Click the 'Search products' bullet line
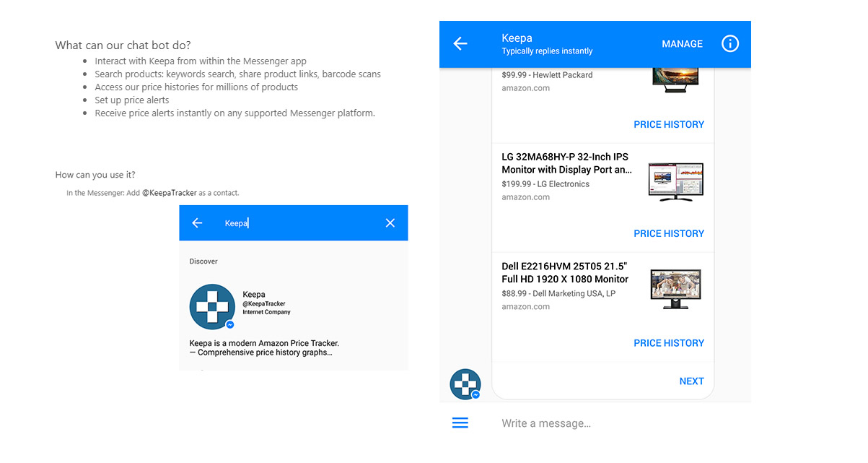 click(x=237, y=74)
